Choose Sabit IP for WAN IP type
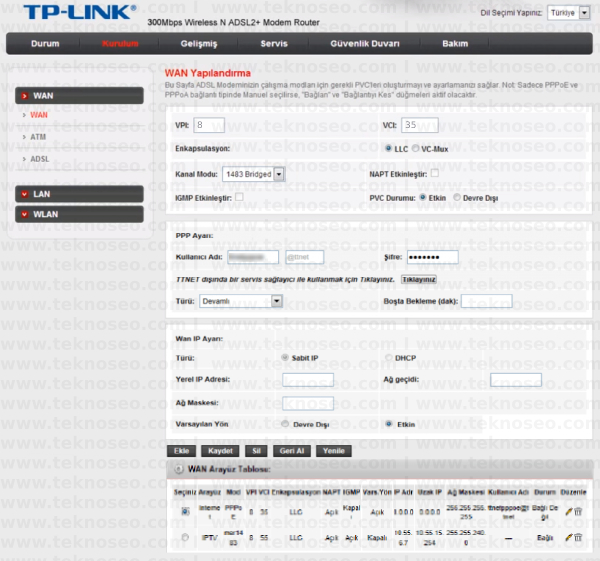600x561 pixels. pyautogui.click(x=285, y=357)
